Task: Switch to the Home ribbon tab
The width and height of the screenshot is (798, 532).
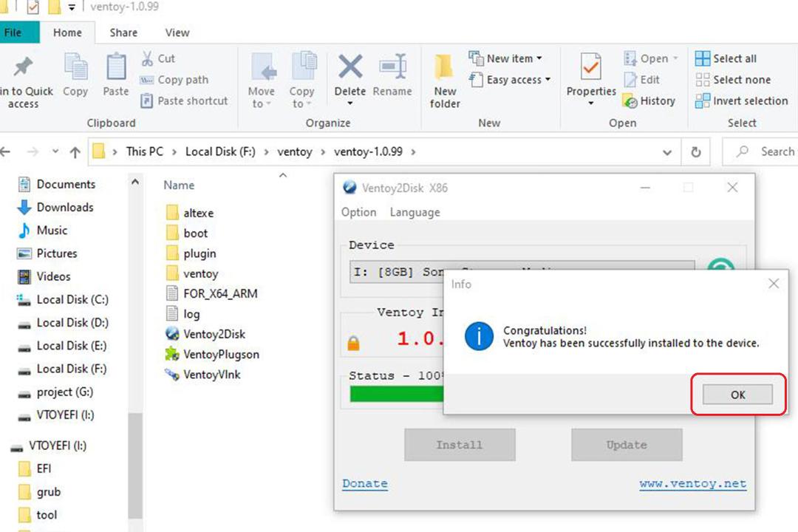Action: click(x=67, y=33)
